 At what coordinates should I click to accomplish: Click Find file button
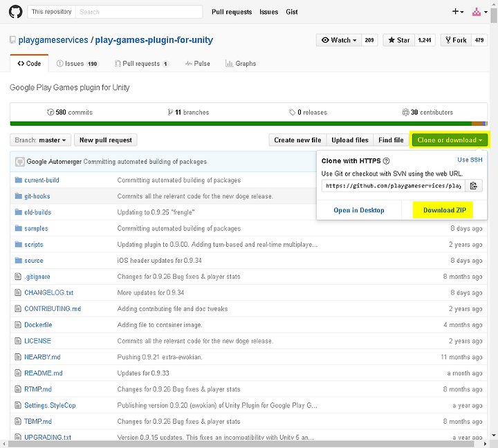click(x=391, y=140)
